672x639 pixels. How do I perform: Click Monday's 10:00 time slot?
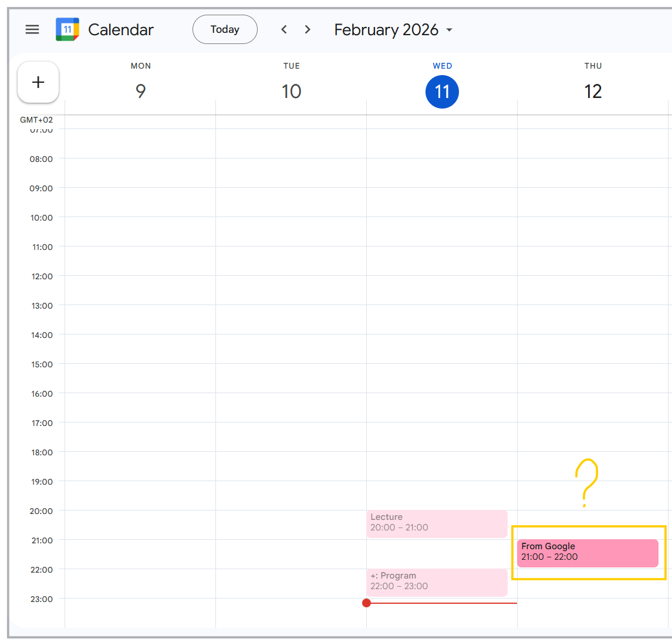click(x=140, y=232)
